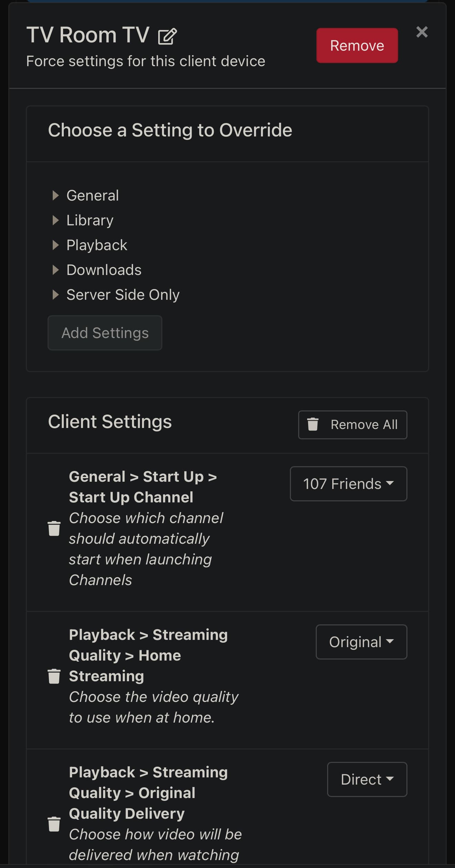Select the Playback category label

(97, 245)
